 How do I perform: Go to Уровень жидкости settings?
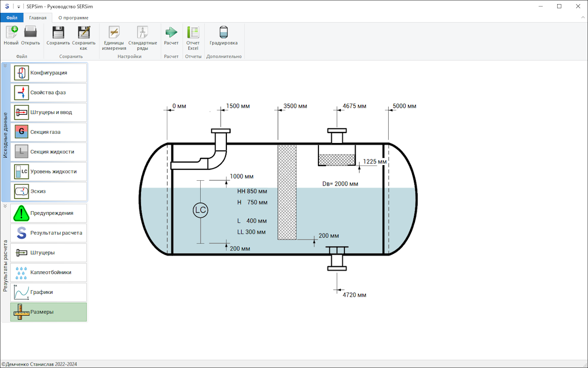49,172
